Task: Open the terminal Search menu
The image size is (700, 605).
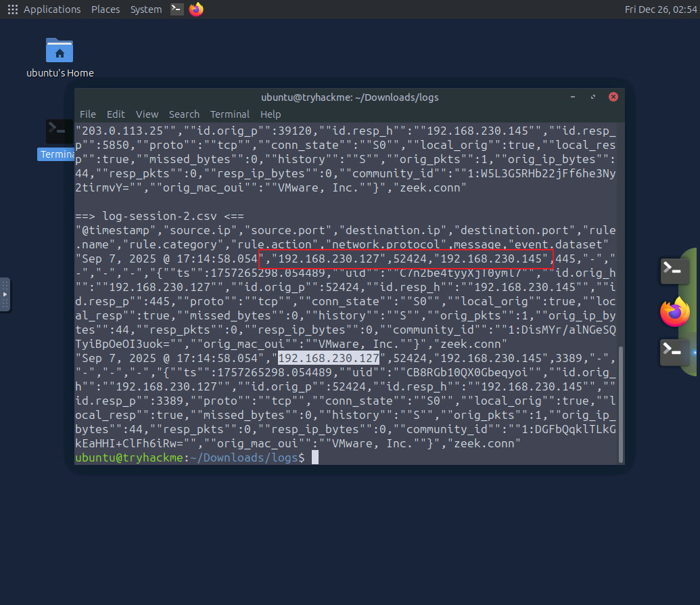Action: point(184,114)
